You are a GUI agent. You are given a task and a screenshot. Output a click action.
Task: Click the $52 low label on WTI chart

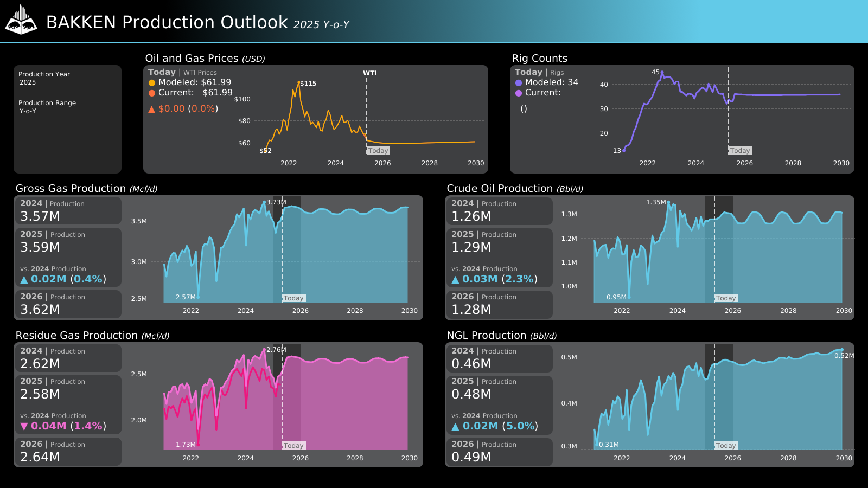265,151
